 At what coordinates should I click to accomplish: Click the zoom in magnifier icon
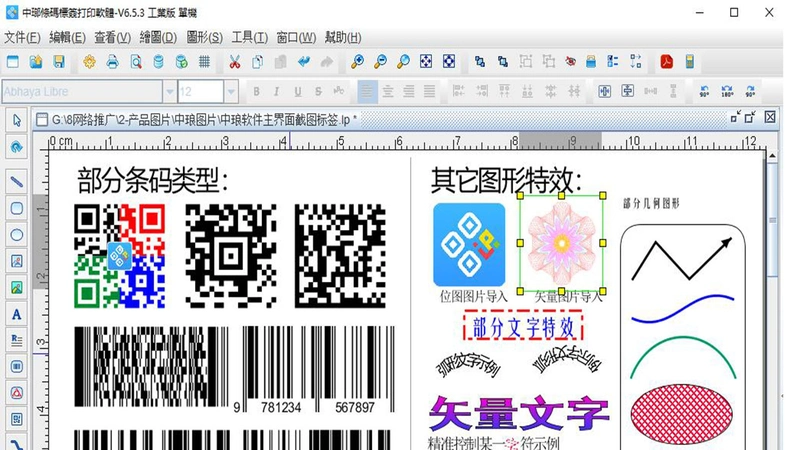357,62
